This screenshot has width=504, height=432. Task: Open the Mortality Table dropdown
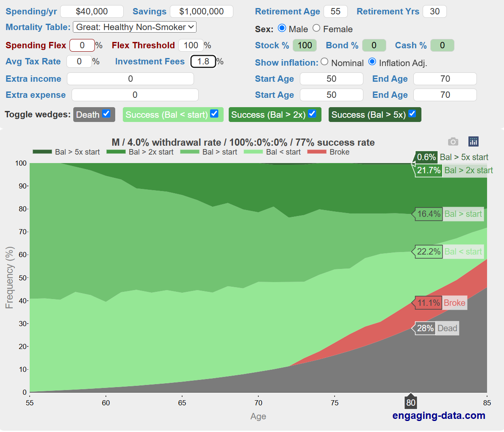pos(135,27)
